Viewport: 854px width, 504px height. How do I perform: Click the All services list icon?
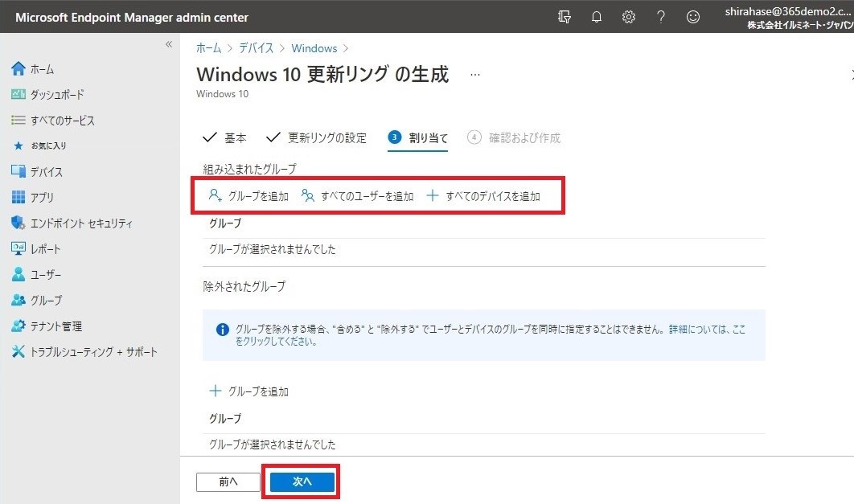(18, 120)
